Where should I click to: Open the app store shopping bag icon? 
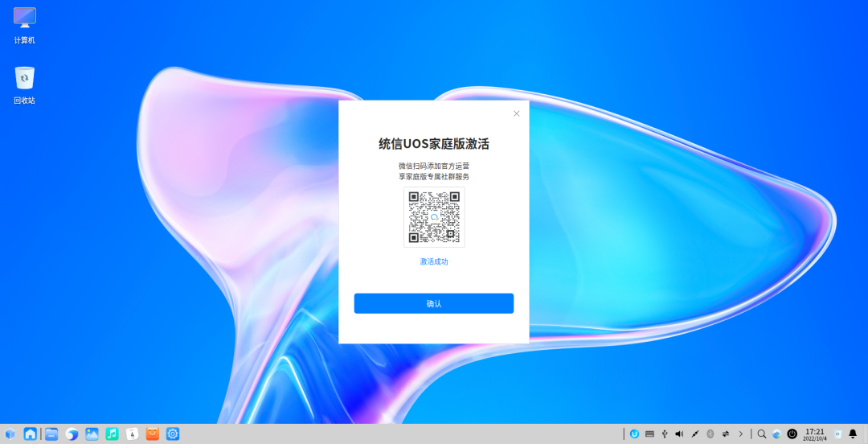point(152,434)
